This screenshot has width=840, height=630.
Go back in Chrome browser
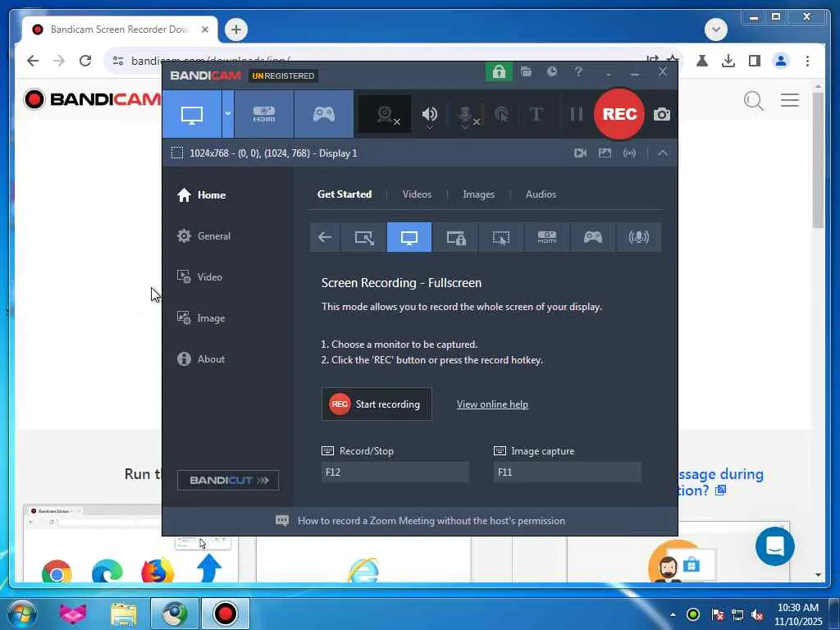33,61
